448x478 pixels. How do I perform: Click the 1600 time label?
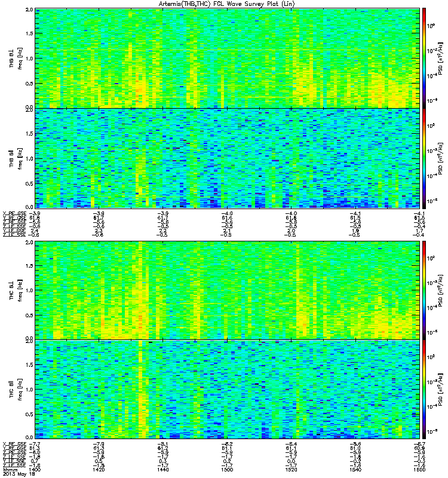[x=420, y=470]
